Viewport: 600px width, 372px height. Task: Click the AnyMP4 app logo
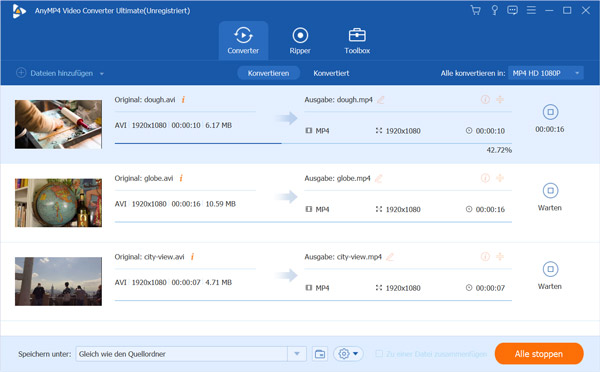point(19,11)
